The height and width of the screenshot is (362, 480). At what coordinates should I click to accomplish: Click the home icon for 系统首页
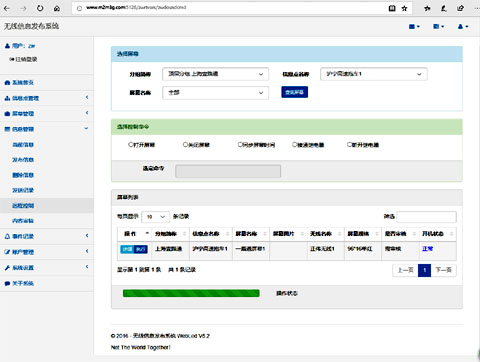click(x=7, y=82)
